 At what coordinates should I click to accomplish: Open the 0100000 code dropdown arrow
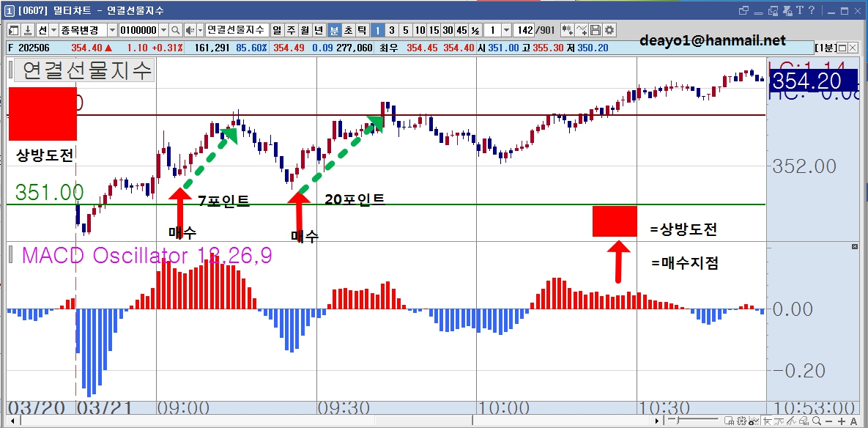click(164, 30)
